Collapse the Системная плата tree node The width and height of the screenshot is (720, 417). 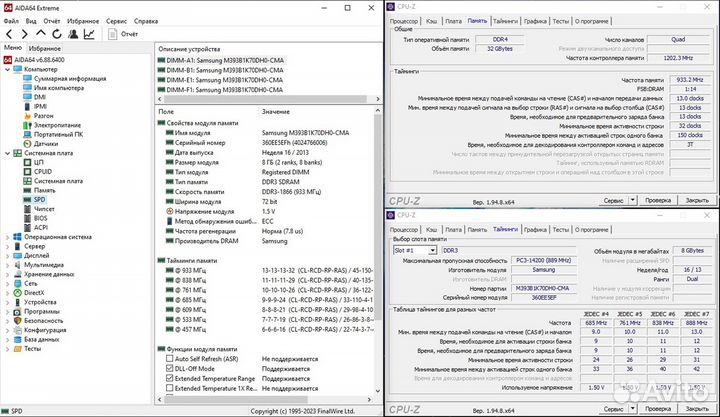coord(7,153)
